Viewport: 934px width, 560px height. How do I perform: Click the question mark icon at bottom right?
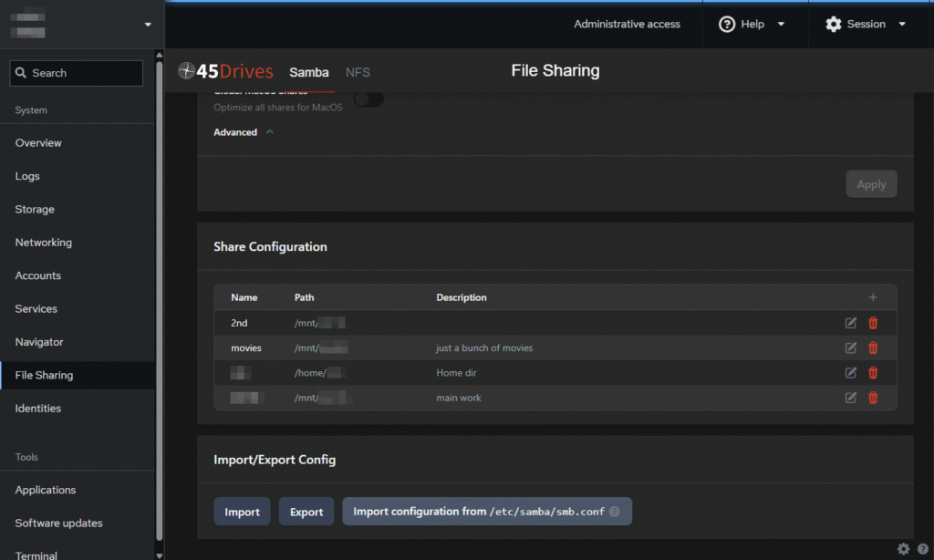point(922,549)
